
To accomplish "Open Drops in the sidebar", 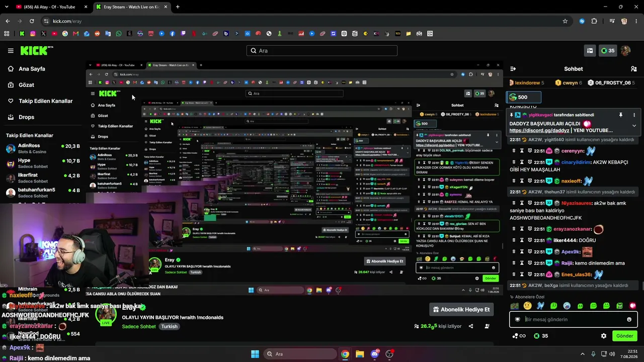I will [26, 117].
